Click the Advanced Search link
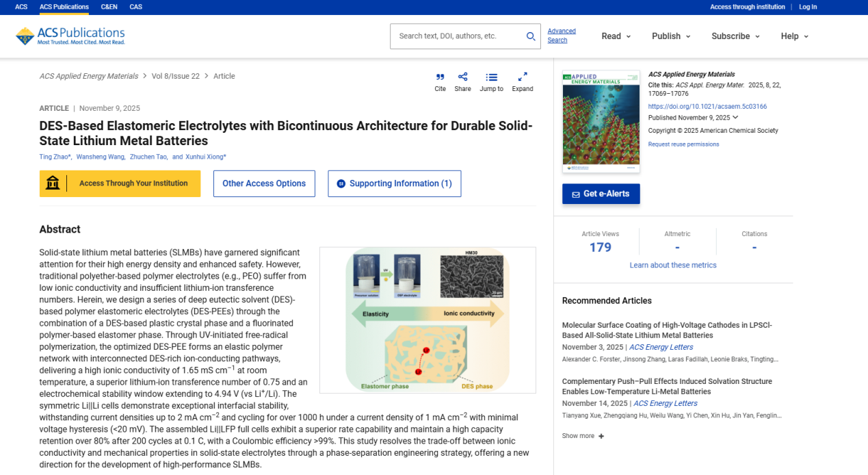Viewport: 868px width, 475px height. [x=561, y=36]
